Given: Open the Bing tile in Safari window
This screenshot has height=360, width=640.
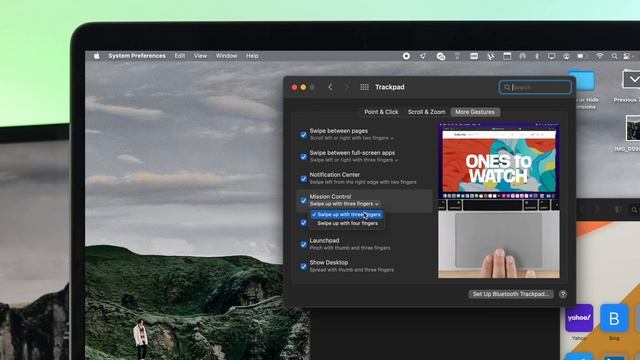Looking at the screenshot, I should 614,318.
